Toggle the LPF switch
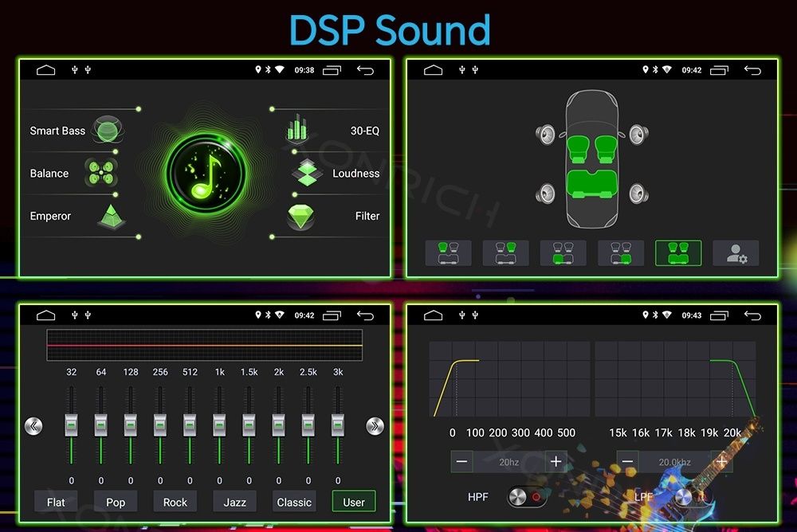The height and width of the screenshot is (532, 797). click(x=693, y=496)
